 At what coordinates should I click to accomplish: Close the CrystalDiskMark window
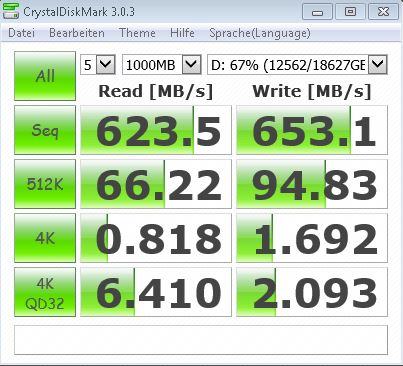tap(383, 12)
